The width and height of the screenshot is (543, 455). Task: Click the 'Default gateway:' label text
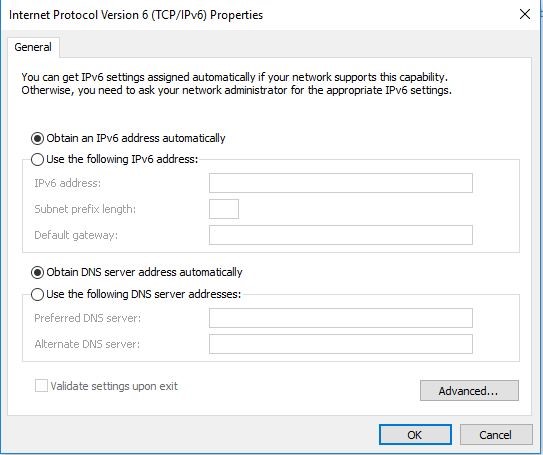point(76,235)
